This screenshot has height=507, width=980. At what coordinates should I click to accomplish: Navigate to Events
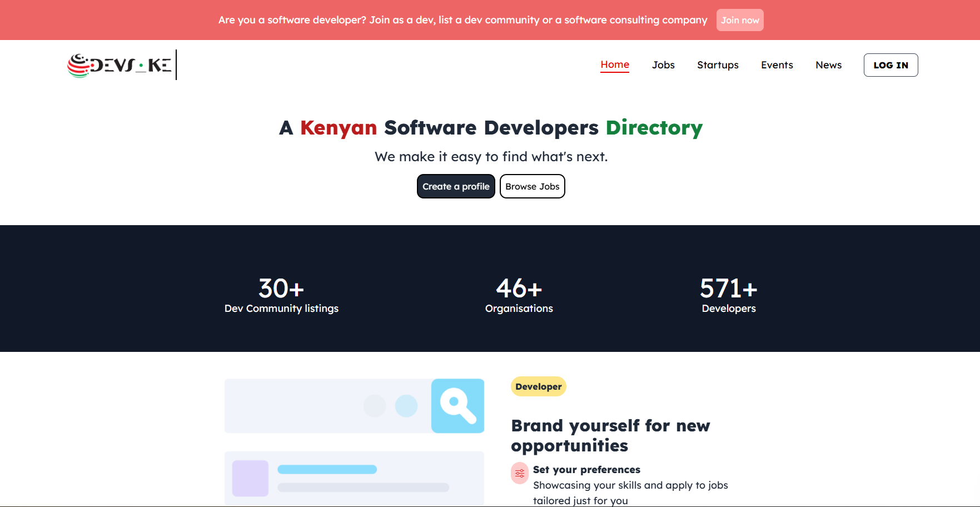[777, 65]
